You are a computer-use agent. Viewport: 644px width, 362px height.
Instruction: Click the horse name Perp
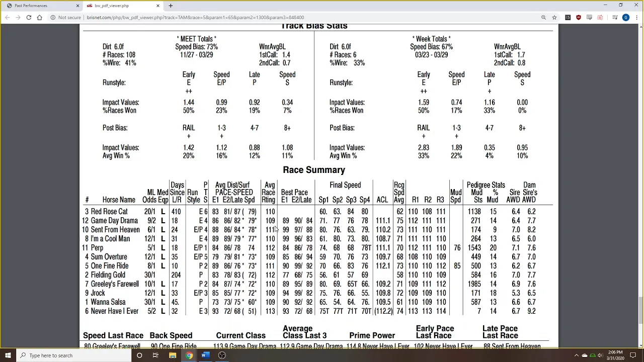tap(97, 248)
